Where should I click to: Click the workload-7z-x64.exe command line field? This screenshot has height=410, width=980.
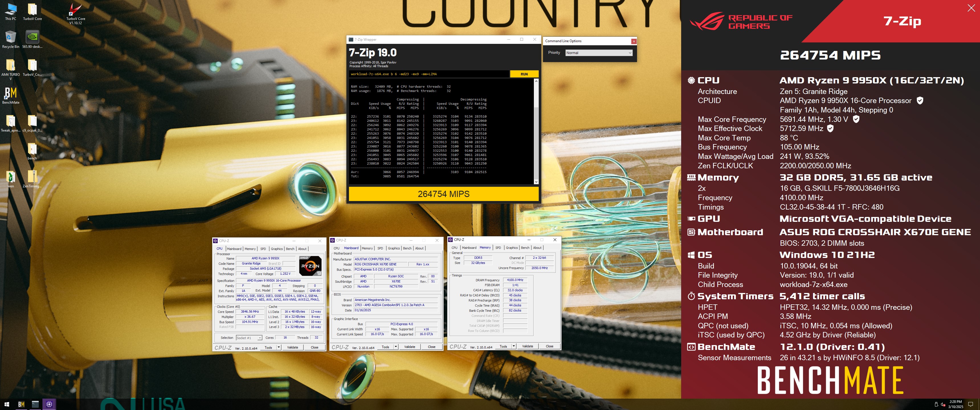click(x=429, y=74)
